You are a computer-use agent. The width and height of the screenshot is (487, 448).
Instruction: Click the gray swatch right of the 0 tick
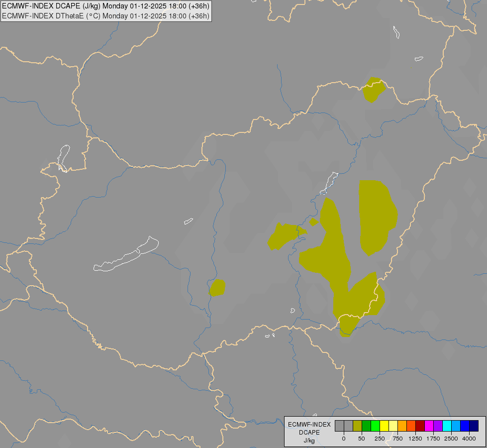[x=349, y=426]
